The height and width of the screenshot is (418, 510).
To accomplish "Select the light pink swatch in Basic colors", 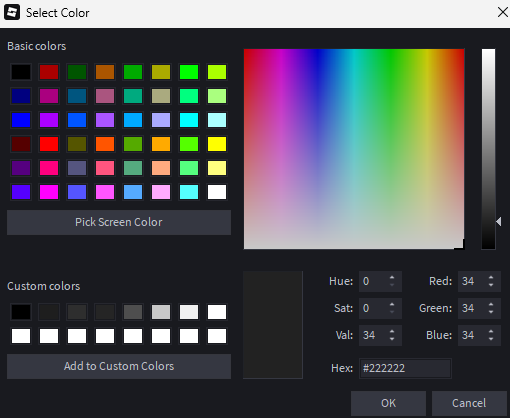I will [161, 192].
